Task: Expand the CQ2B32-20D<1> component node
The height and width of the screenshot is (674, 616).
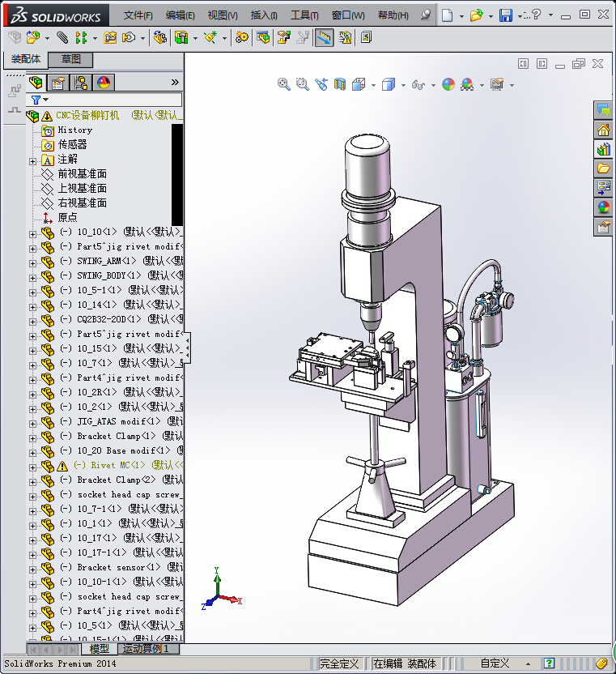Action: tap(32, 322)
